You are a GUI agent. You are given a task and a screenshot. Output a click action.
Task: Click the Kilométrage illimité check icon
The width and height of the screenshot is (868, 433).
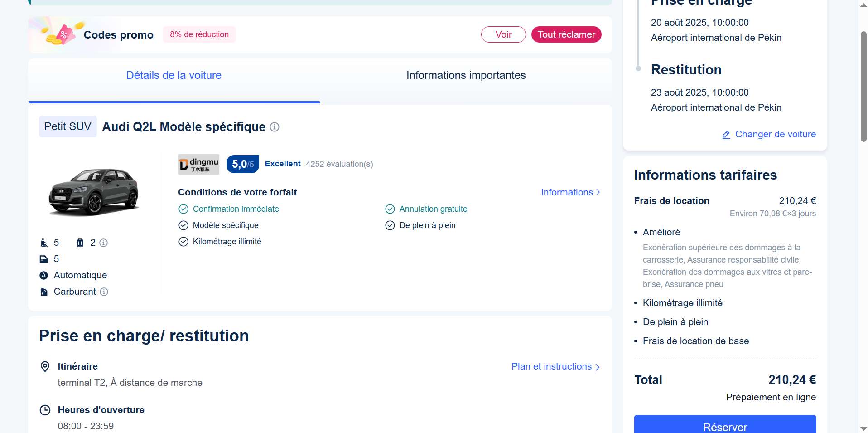183,242
